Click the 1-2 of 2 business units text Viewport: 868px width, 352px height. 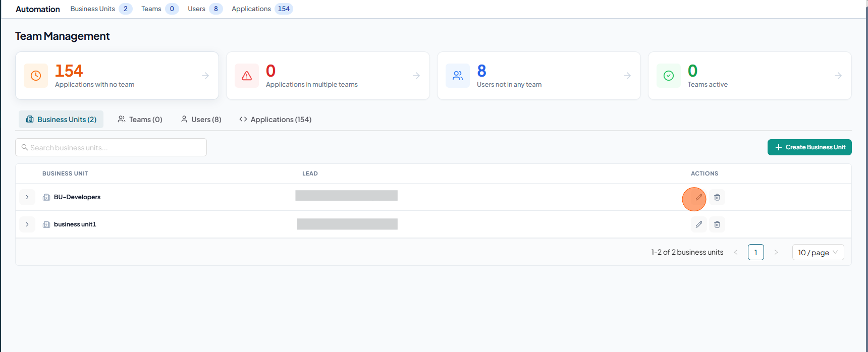[x=687, y=252]
